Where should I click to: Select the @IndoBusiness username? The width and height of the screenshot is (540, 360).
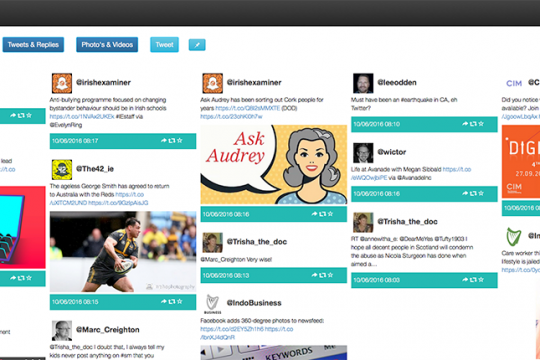point(254,303)
